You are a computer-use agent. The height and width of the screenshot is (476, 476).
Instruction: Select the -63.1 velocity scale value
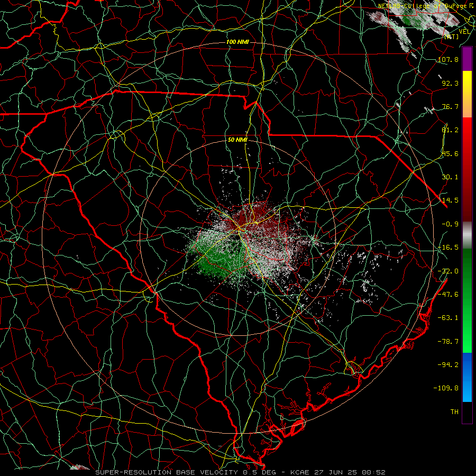pyautogui.click(x=448, y=318)
